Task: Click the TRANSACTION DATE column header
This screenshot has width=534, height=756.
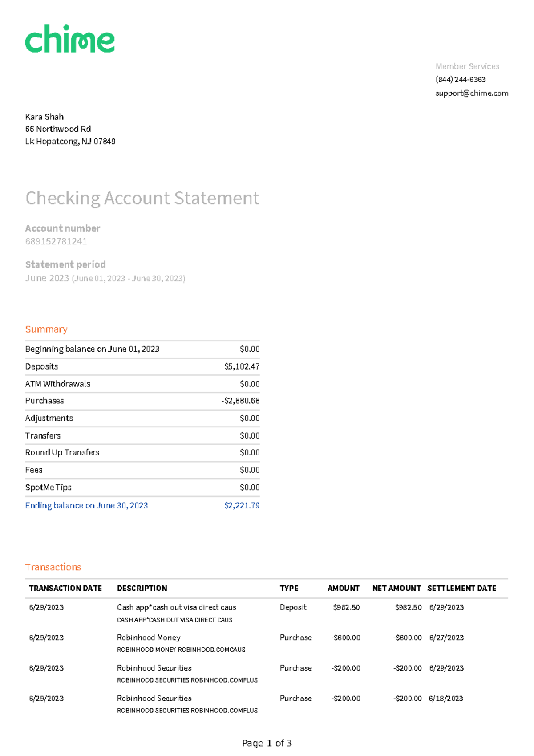Action: click(65, 588)
